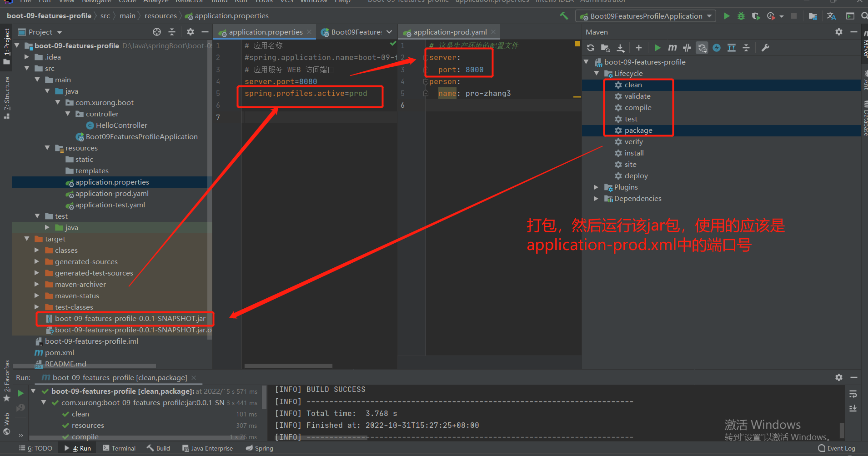
Task: Click Show Dependencies icon in Maven toolbar
Action: 732,48
